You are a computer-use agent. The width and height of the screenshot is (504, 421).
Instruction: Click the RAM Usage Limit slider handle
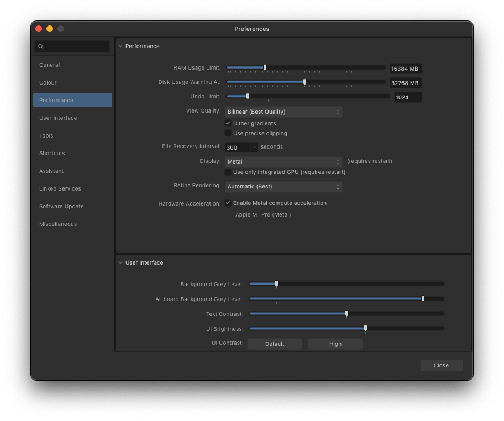click(x=265, y=67)
